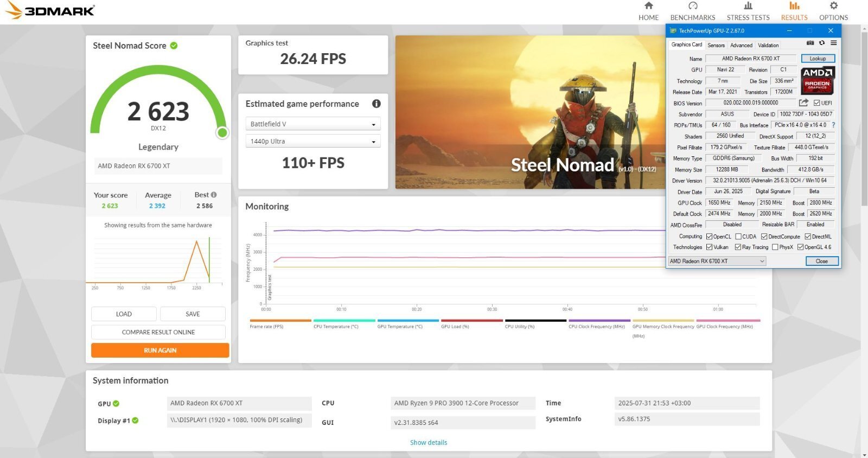Click the GPU validation check icon in System information
Viewport: 868px width, 458px height.
[x=116, y=403]
